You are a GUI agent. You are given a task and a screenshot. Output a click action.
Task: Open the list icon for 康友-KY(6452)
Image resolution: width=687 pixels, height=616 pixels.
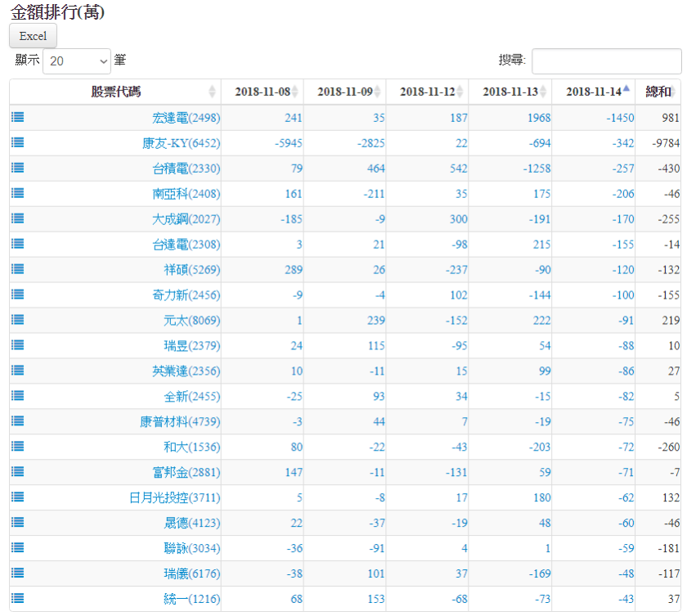(x=17, y=142)
